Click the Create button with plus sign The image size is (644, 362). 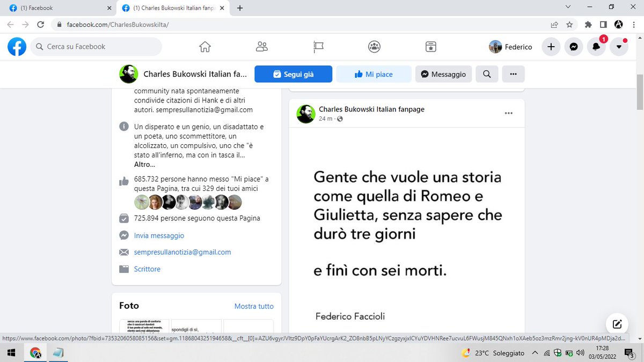point(551,47)
